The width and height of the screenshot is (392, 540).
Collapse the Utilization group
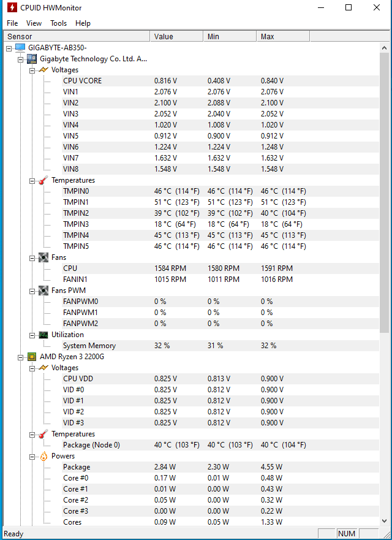click(x=32, y=335)
